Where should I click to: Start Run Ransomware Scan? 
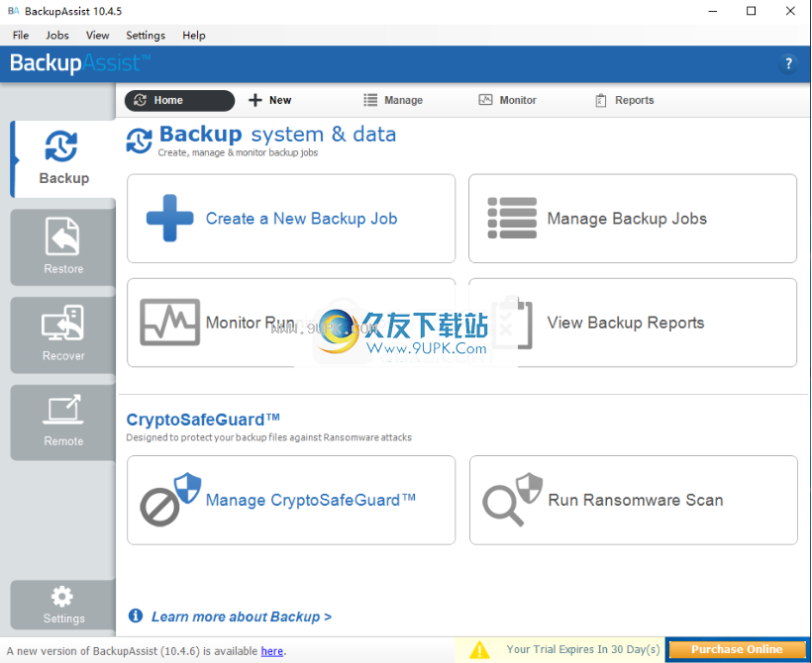(634, 500)
